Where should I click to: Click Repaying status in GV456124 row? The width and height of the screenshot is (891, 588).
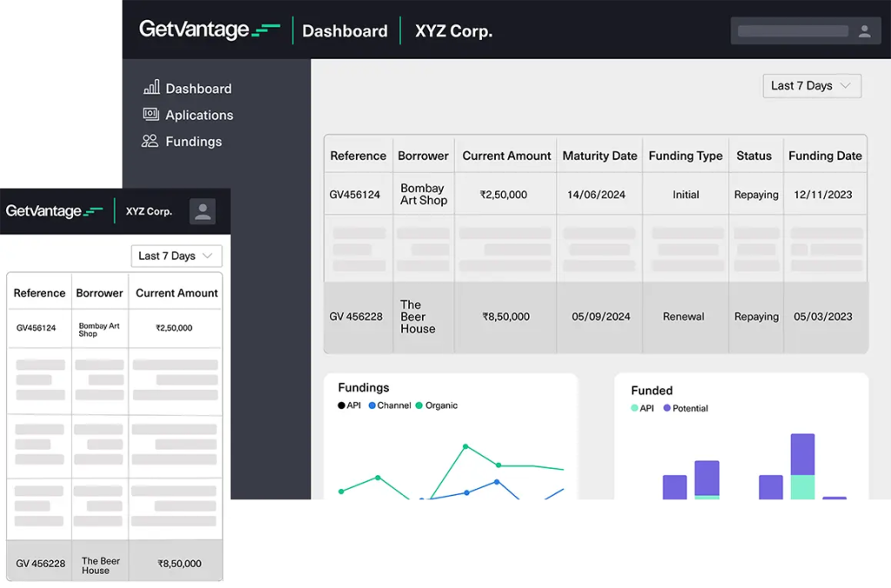756,194
